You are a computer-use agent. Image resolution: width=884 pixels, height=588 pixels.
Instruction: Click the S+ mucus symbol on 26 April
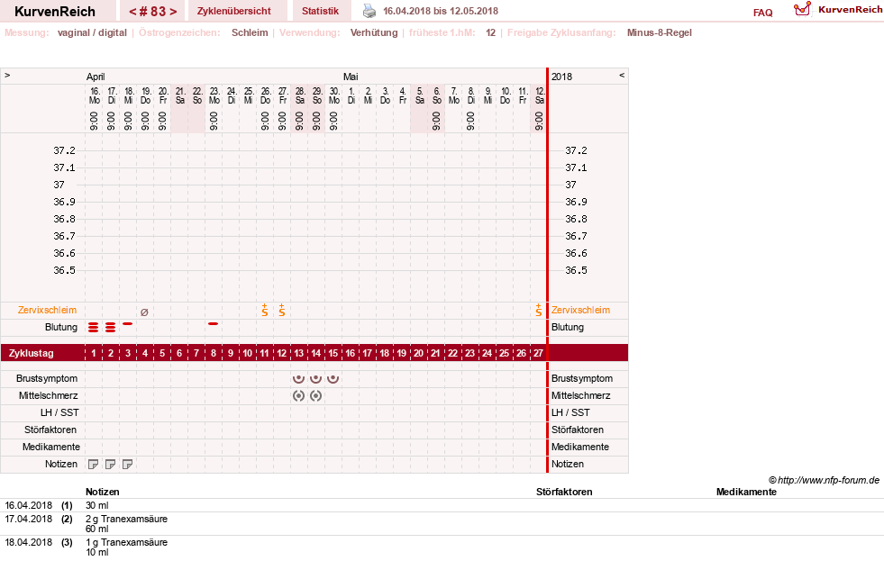point(264,311)
